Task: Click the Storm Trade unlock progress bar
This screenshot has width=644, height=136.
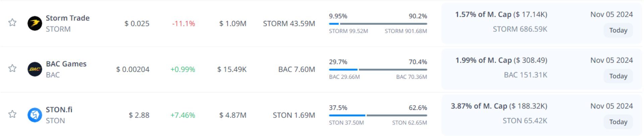Action: (x=378, y=24)
